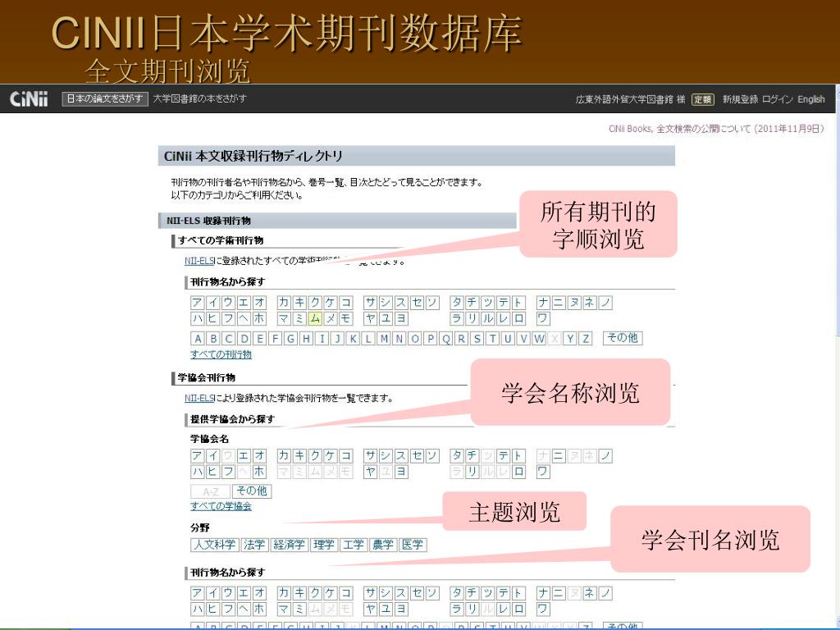Open the CiNii Books 全文検索の公開について news link
The width and height of the screenshot is (840, 630).
716,129
